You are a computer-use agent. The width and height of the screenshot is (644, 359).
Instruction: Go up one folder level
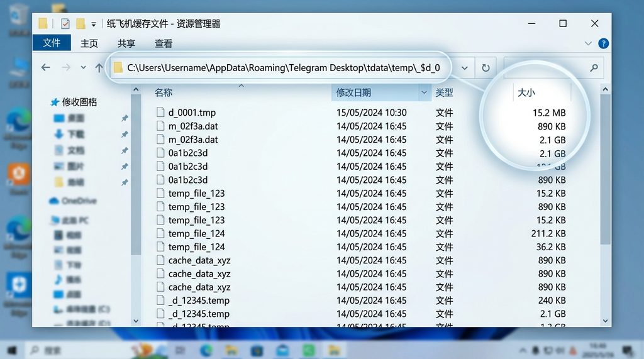click(99, 68)
